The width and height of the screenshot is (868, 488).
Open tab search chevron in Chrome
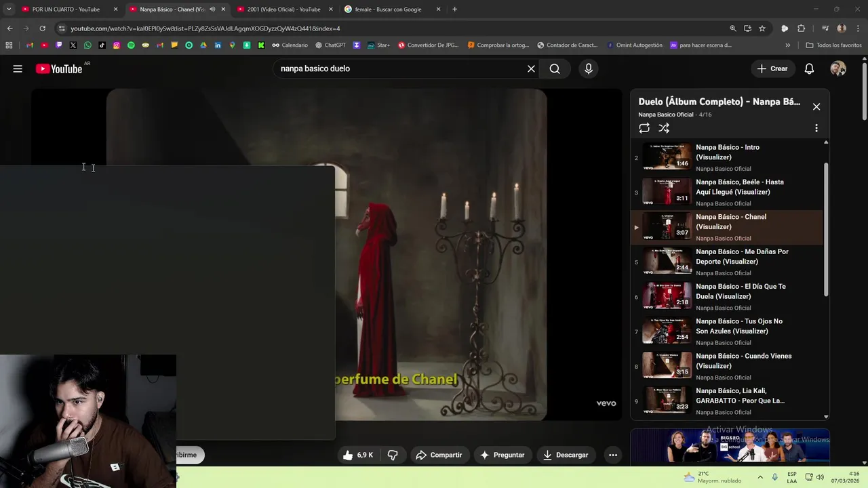[x=9, y=9]
